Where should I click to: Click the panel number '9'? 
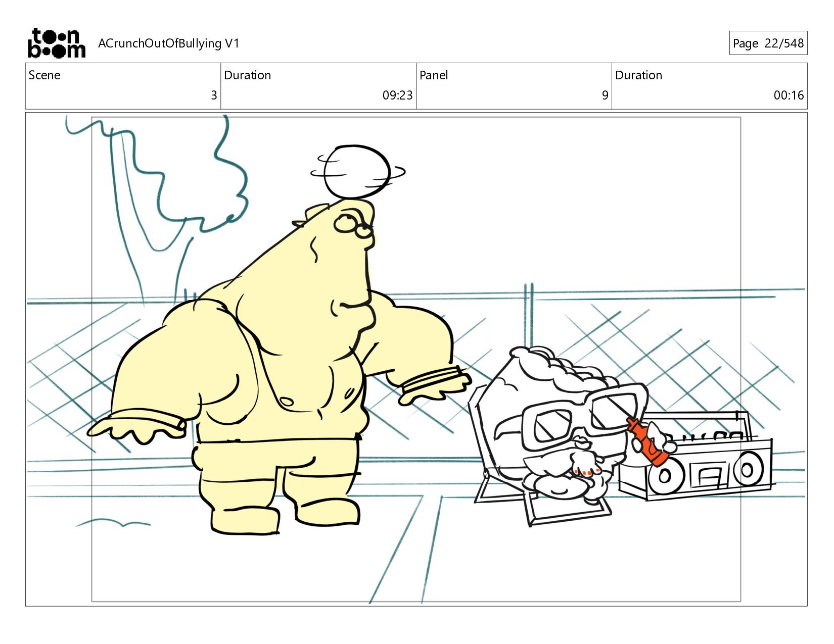605,95
